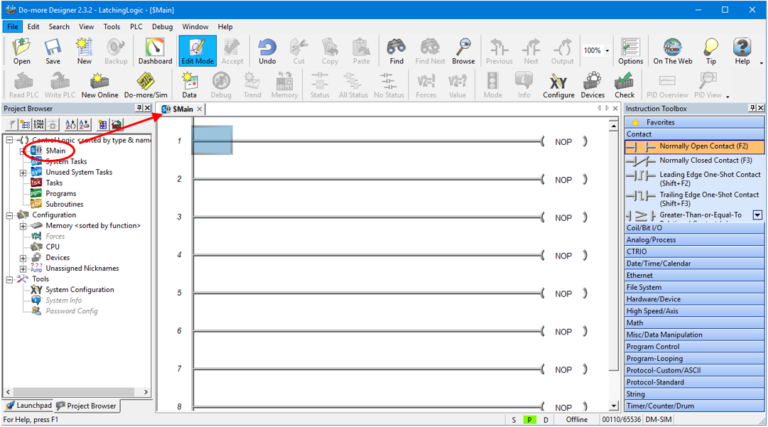Screen dimensions: 768x427
Task: Select Programs in the project tree
Action: (61, 193)
